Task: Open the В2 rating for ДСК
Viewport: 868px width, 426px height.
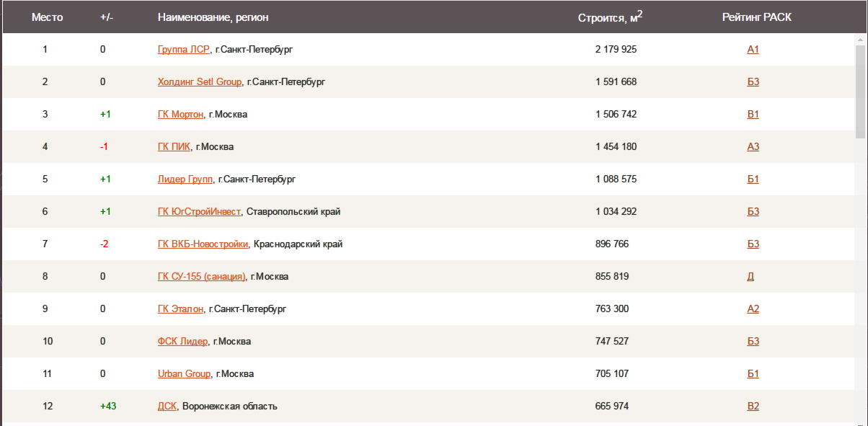Action: point(753,407)
